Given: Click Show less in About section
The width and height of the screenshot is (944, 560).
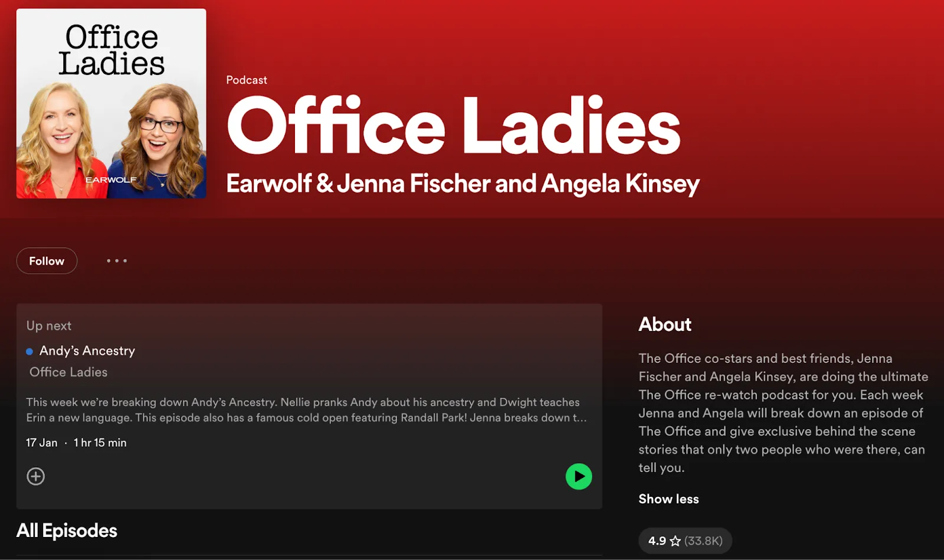Looking at the screenshot, I should coord(668,499).
